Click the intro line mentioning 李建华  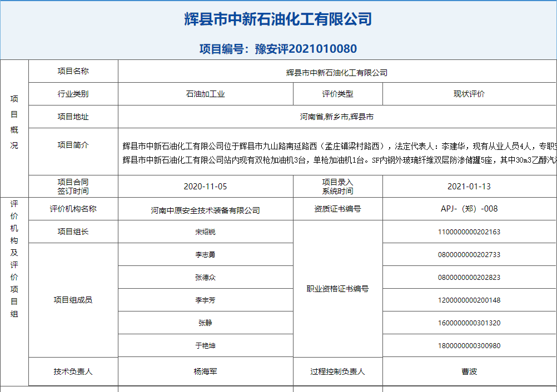340,146
